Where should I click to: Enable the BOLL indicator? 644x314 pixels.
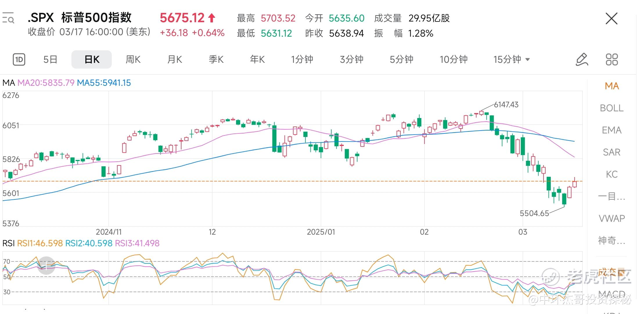(611, 108)
